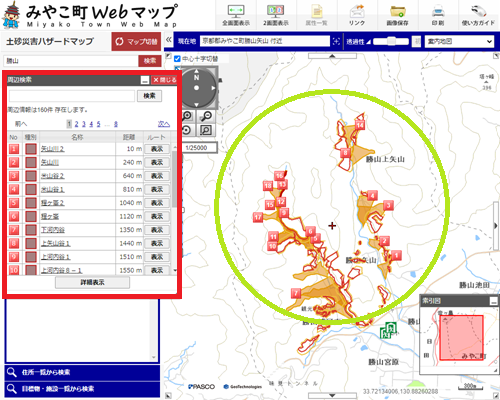Screen dimensions: 500x400
Task: Open the 使い方ガイド help icon
Action: point(478,15)
